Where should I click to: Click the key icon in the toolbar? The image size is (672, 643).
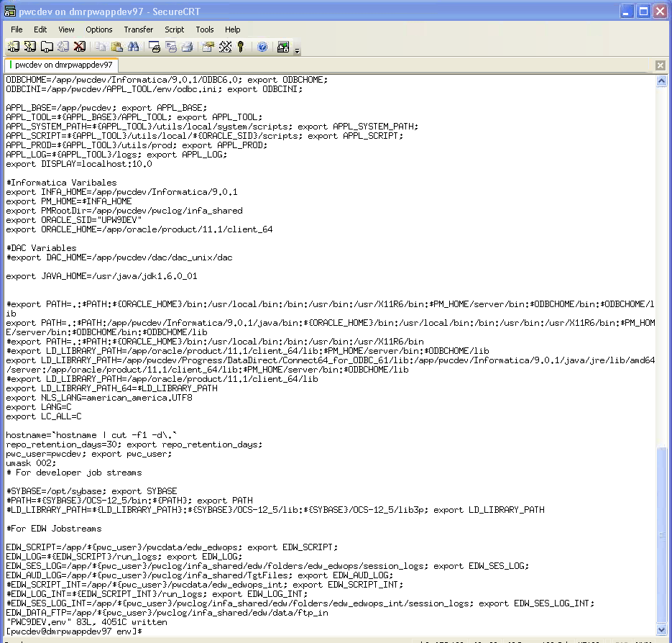click(241, 47)
